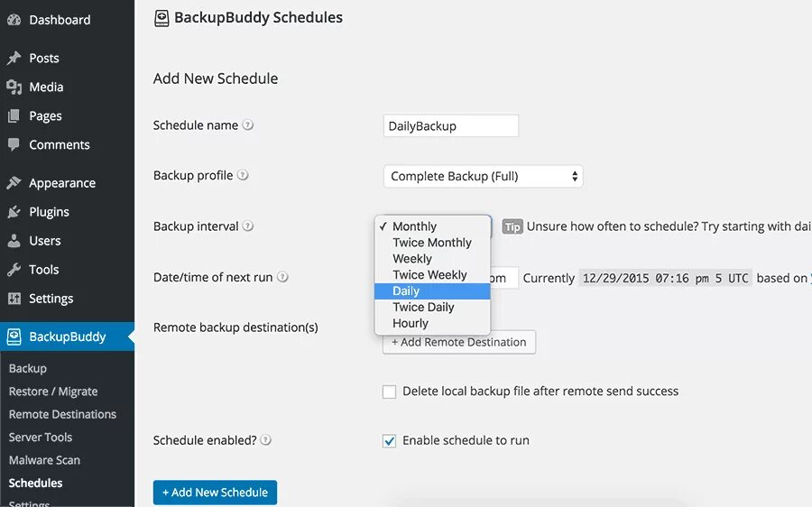Click the Schedule name text field
Image resolution: width=812 pixels, height=507 pixels.
pyautogui.click(x=450, y=126)
